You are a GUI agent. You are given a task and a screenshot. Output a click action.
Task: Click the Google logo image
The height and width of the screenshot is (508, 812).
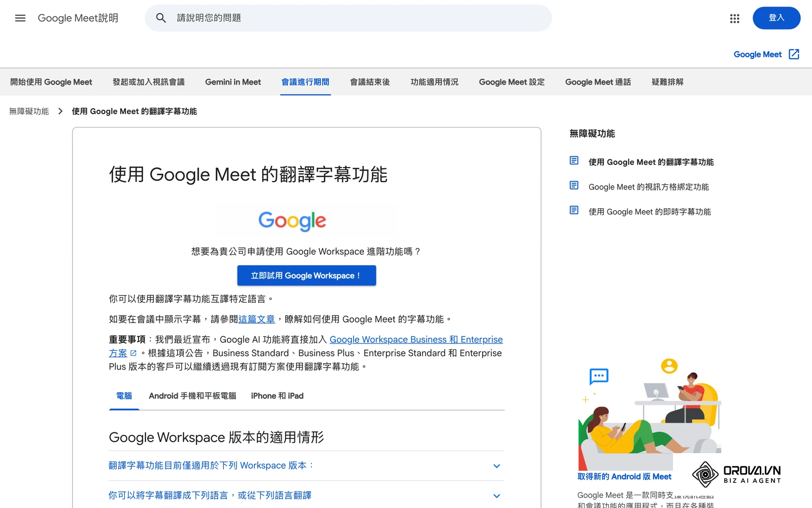tap(292, 221)
